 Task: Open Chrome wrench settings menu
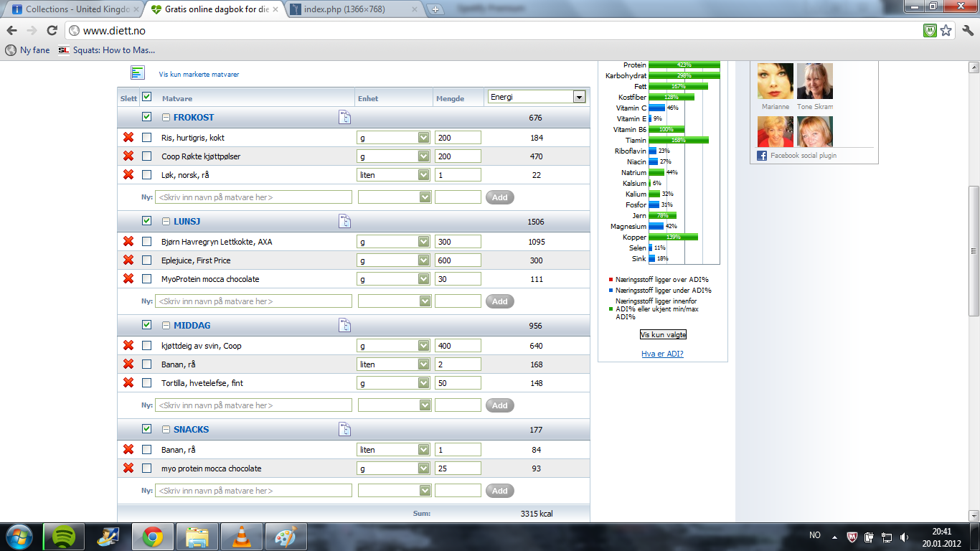click(968, 31)
